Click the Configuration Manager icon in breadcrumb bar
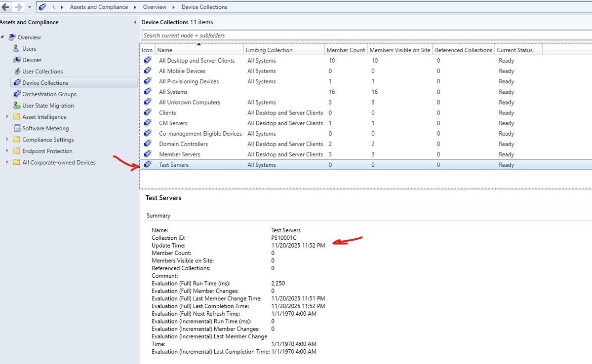Image resolution: width=592 pixels, height=364 pixels. tap(41, 7)
